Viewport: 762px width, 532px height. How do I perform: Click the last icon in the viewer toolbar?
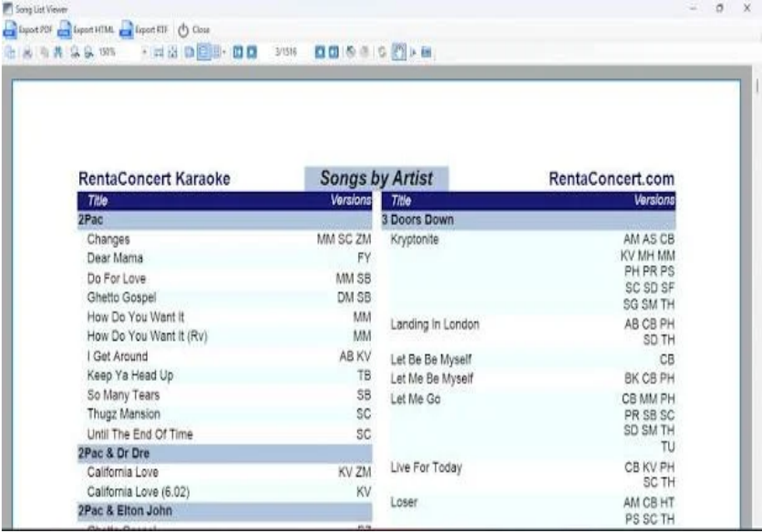[427, 52]
